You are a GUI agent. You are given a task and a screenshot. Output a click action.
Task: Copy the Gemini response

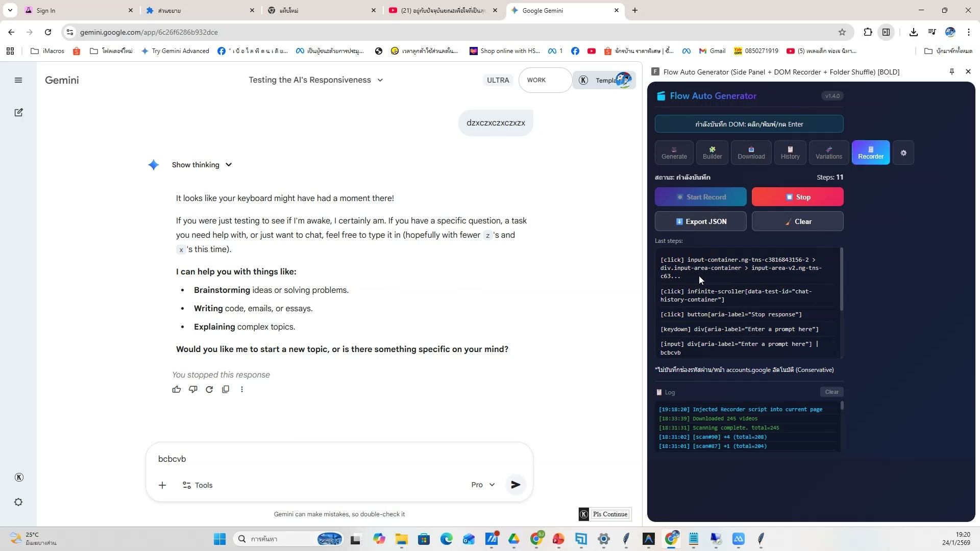pyautogui.click(x=226, y=389)
